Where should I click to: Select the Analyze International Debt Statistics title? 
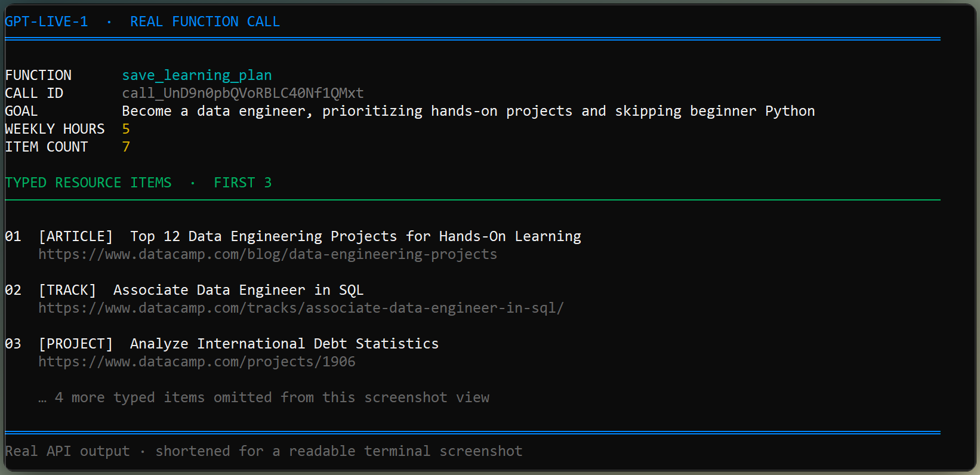point(285,344)
